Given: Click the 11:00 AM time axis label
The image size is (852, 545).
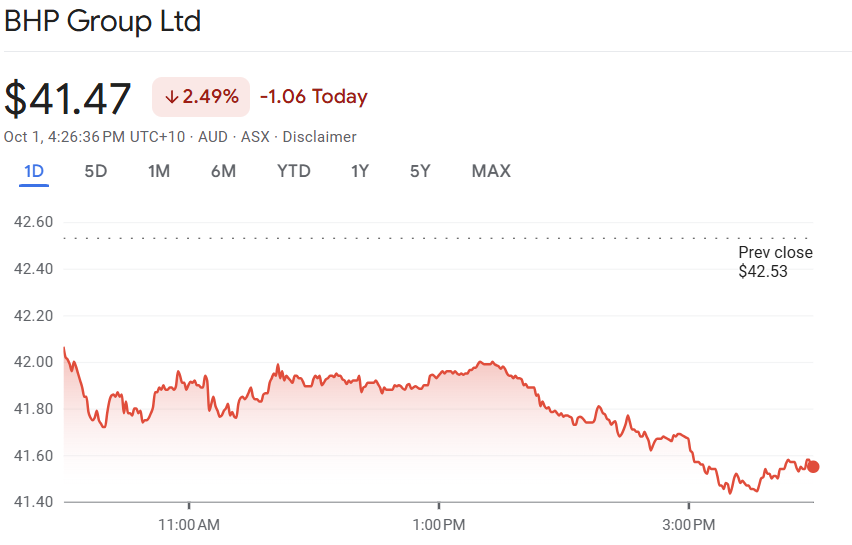Looking at the screenshot, I should click(x=189, y=524).
